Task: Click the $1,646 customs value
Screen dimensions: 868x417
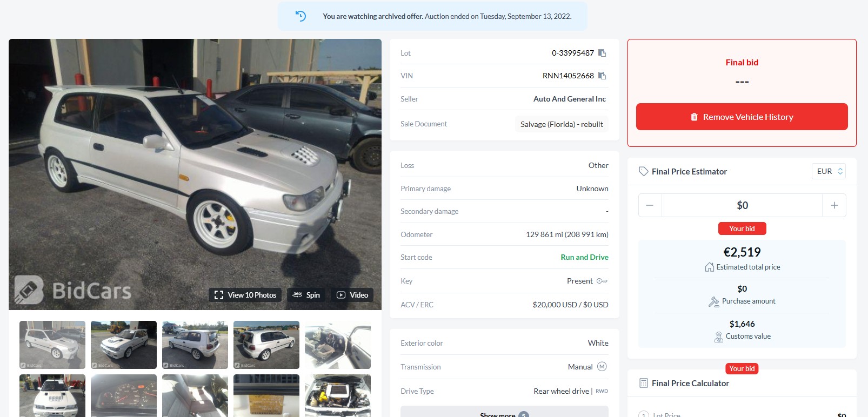Action: click(742, 324)
